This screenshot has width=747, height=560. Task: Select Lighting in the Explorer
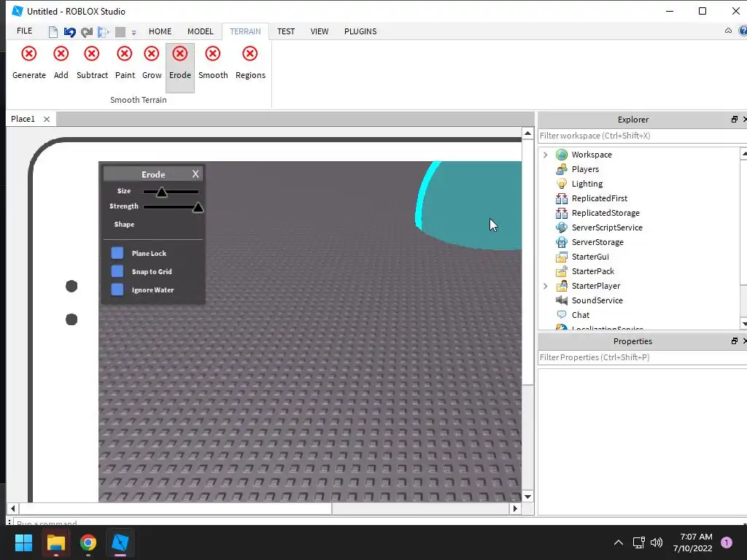tap(587, 184)
